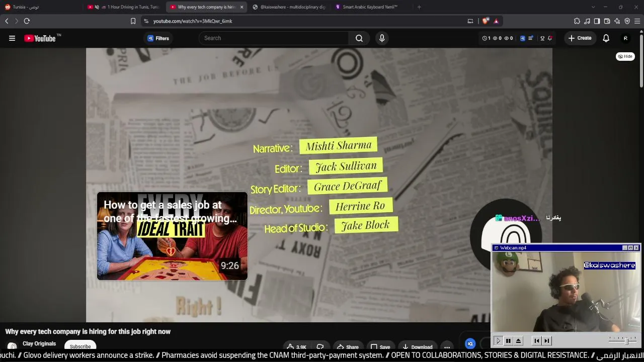View site information in address bar
This screenshot has height=362, width=644.
tap(146, 21)
